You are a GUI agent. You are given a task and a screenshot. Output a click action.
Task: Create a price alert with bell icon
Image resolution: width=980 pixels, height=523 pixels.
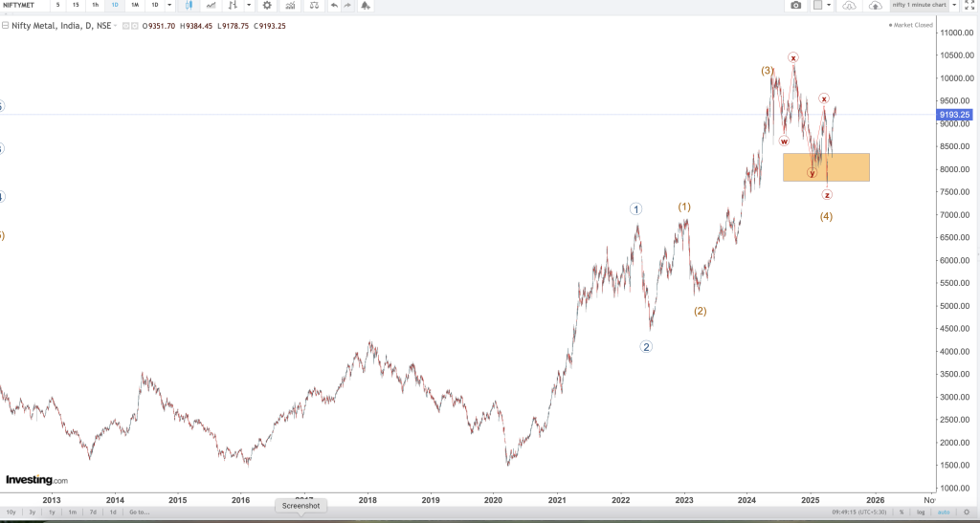366,5
